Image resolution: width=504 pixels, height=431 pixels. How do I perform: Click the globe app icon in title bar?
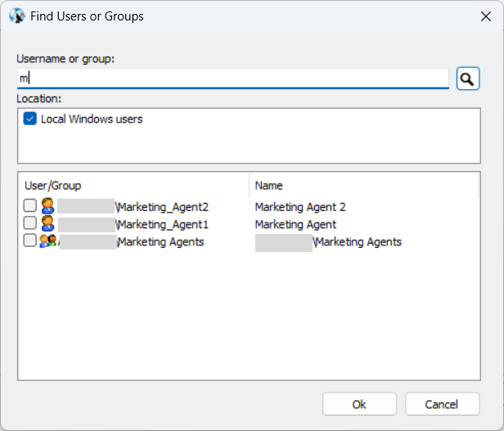[16, 16]
